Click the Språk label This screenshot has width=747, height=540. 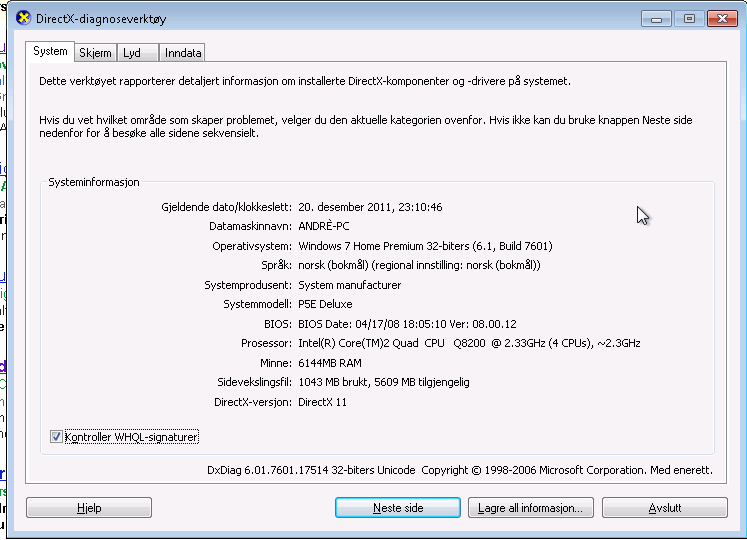click(276, 265)
